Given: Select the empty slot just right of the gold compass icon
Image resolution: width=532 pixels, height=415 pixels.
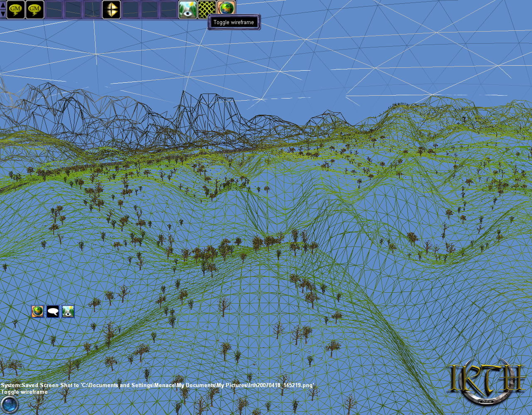Looking at the screenshot, I should pos(131,10).
